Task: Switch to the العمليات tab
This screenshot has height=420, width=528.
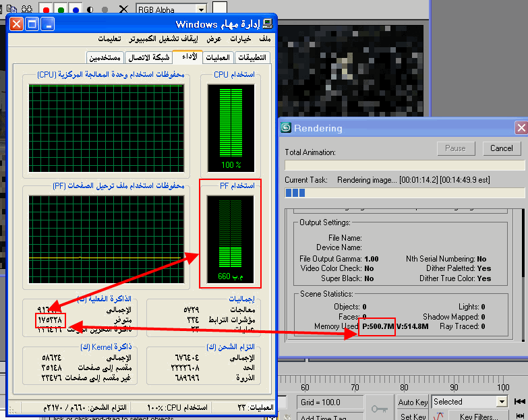Action: coord(218,57)
